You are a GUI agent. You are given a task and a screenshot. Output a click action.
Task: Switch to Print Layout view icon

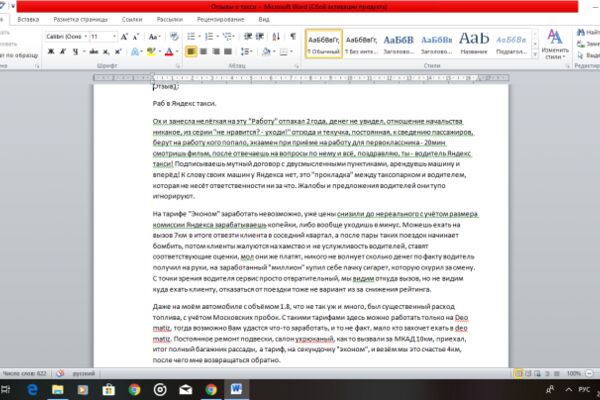pos(518,373)
